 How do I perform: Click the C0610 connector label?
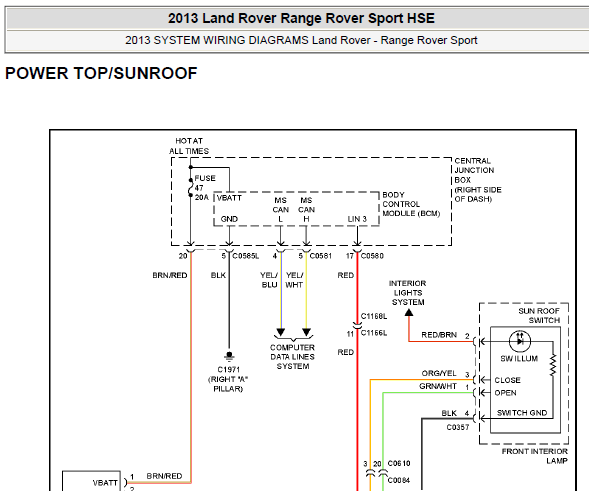[x=399, y=464]
